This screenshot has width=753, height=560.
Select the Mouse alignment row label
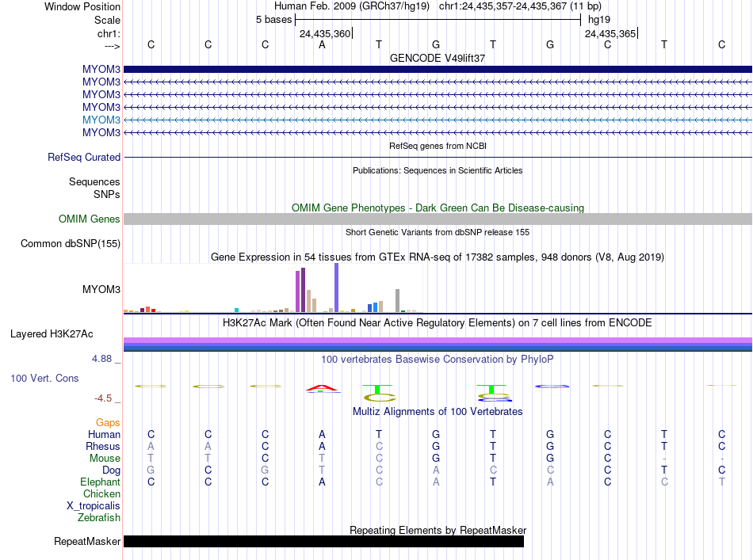(x=105, y=459)
